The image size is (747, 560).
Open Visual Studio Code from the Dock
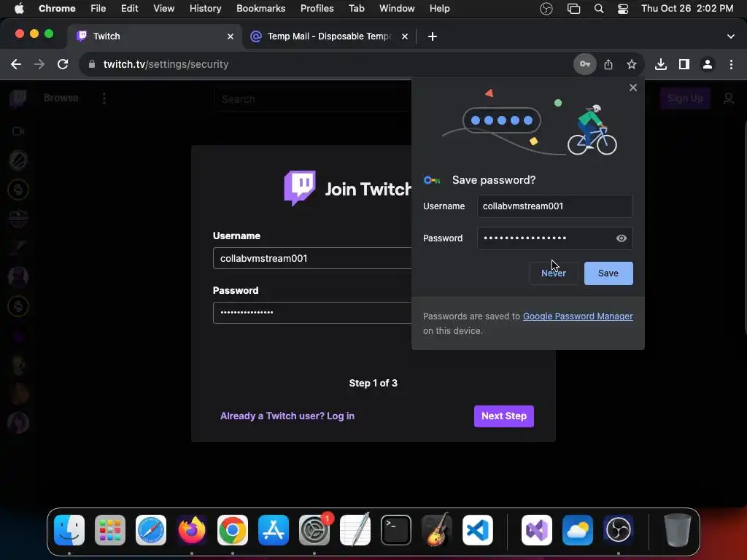477,530
